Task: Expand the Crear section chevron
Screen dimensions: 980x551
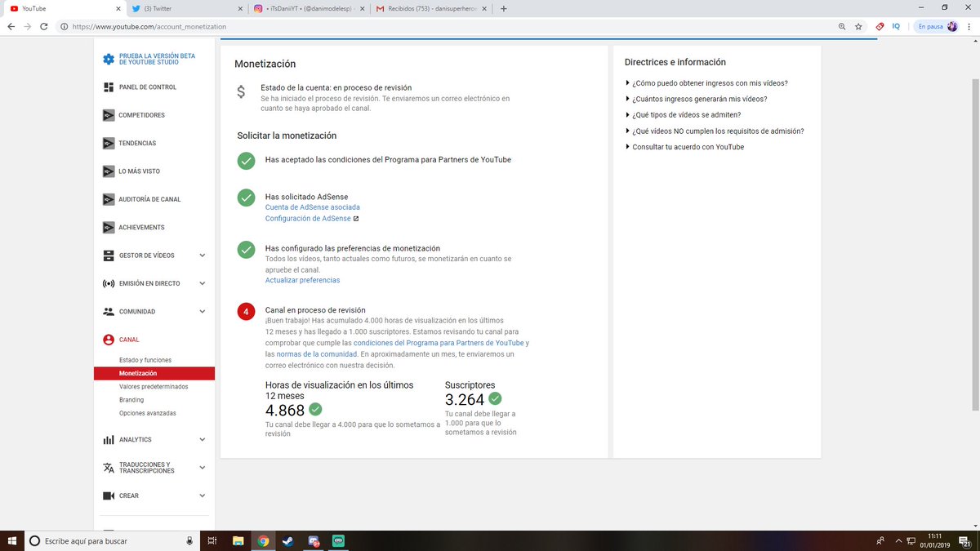Action: (x=203, y=495)
